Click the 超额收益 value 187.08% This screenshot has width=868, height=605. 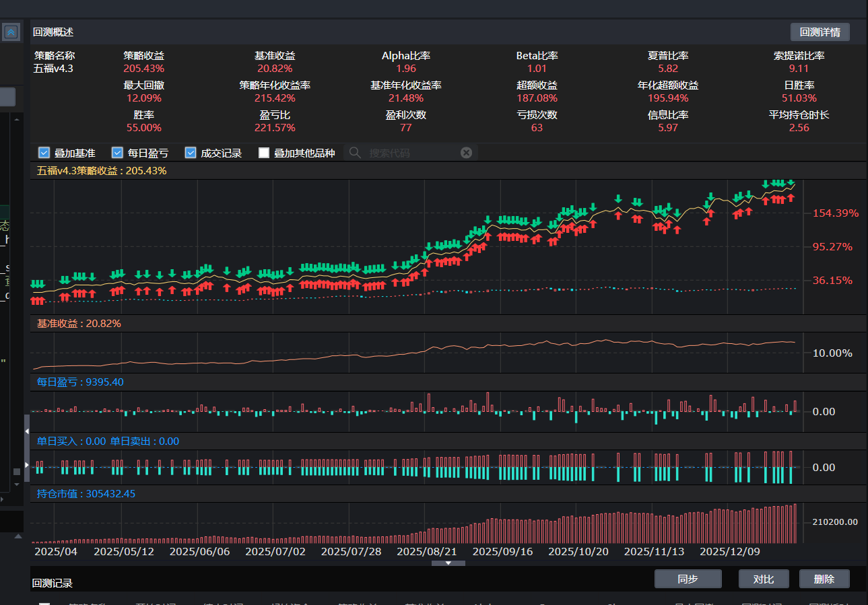click(537, 98)
